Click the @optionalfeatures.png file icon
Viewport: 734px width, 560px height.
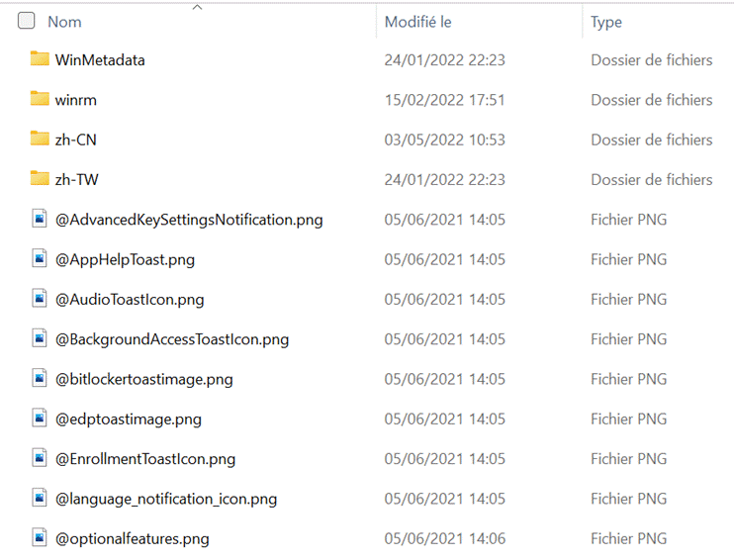coord(40,537)
